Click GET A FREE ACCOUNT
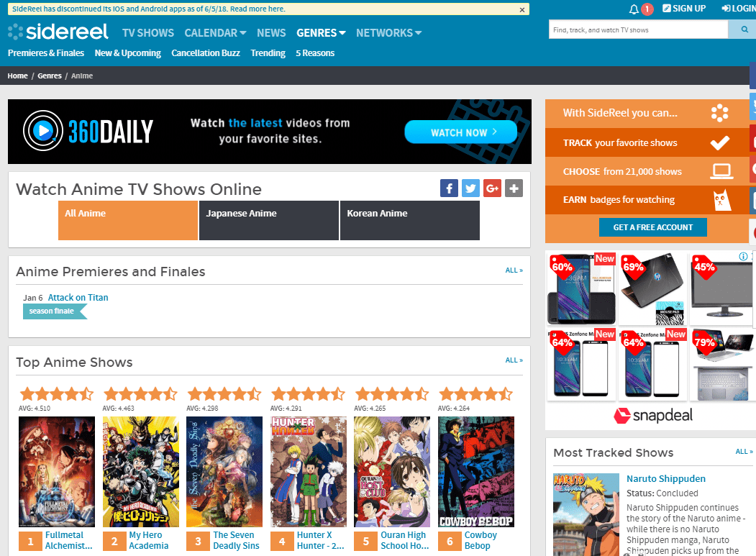756x556 pixels. click(652, 227)
